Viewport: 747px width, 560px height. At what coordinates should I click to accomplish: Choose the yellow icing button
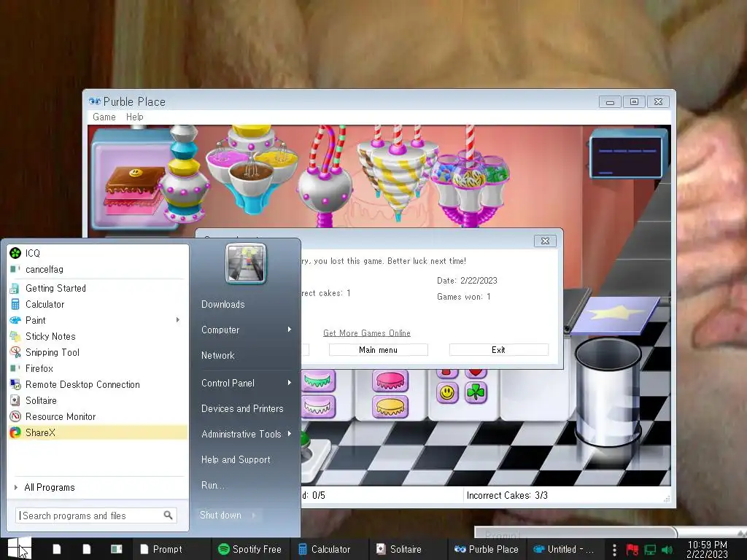point(390,407)
